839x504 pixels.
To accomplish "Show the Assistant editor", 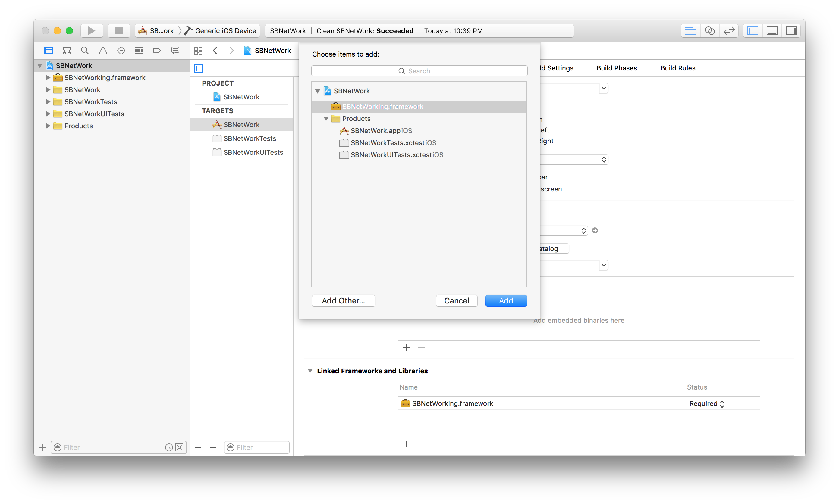I will pyautogui.click(x=709, y=31).
